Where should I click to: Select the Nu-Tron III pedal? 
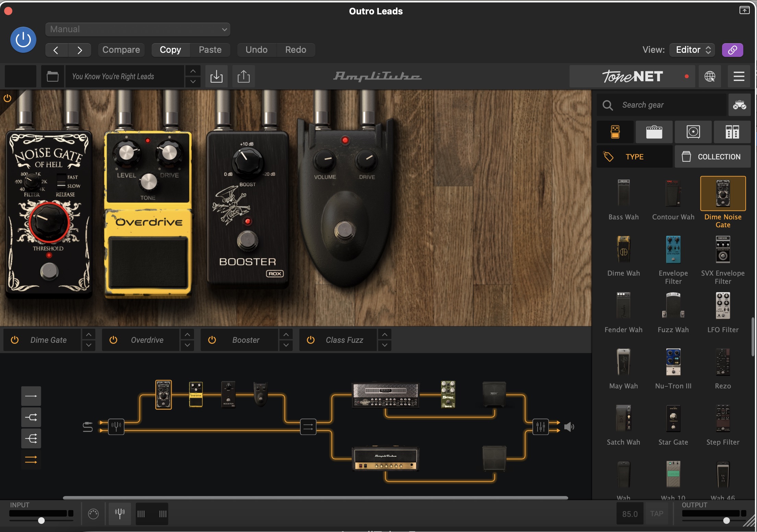point(673,368)
